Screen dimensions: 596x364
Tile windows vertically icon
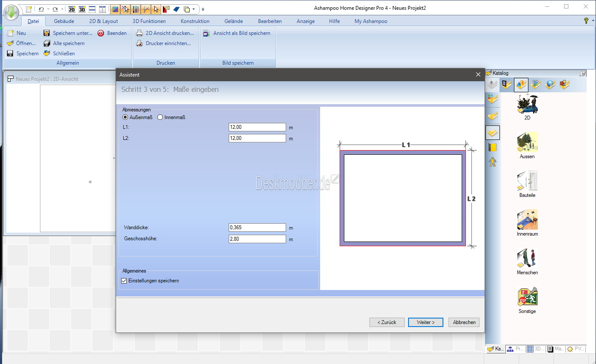[x=102, y=9]
